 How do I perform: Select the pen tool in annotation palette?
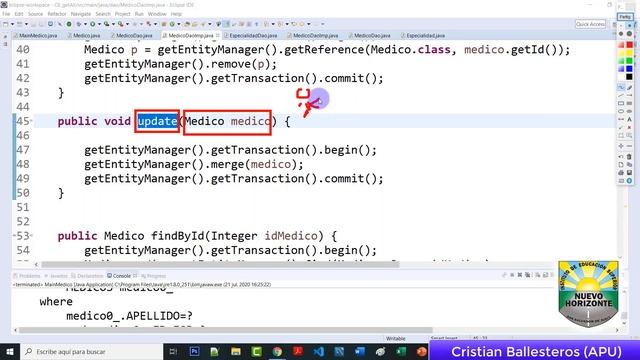point(629,87)
